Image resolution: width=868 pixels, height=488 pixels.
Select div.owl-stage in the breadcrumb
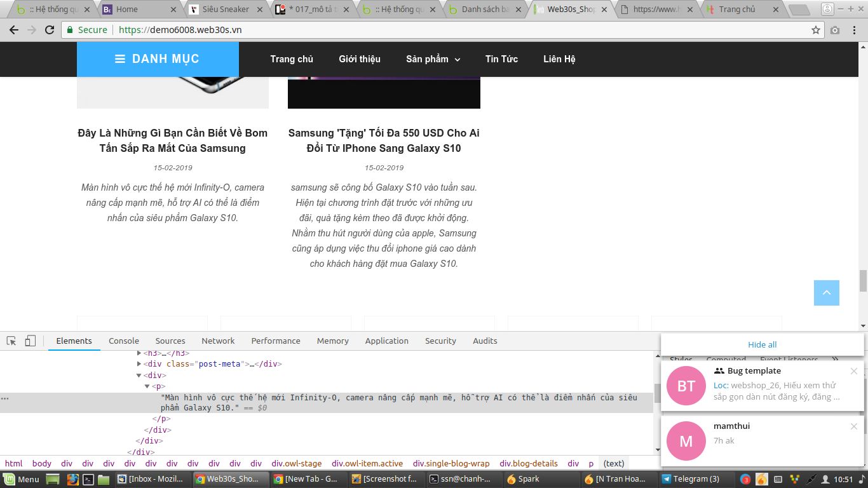coord(297,464)
